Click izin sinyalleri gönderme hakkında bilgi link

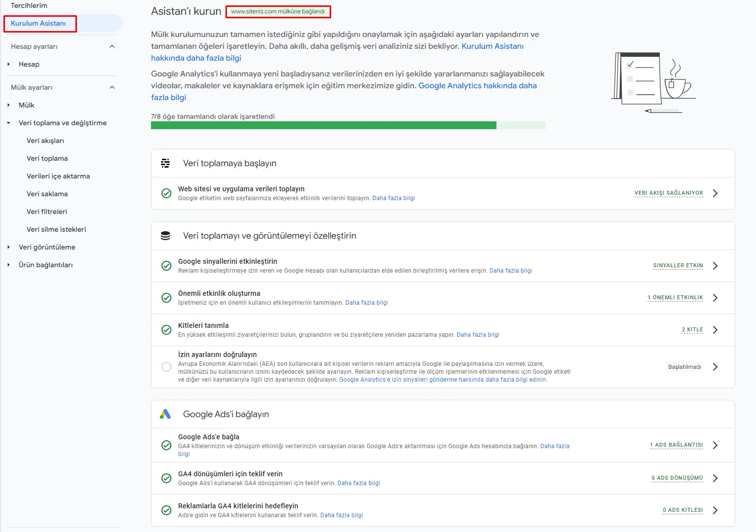443,380
